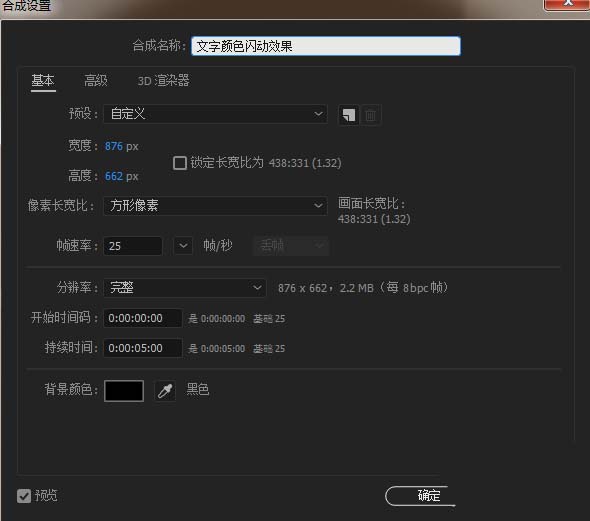Open the 预设 preset dropdown

[x=215, y=114]
